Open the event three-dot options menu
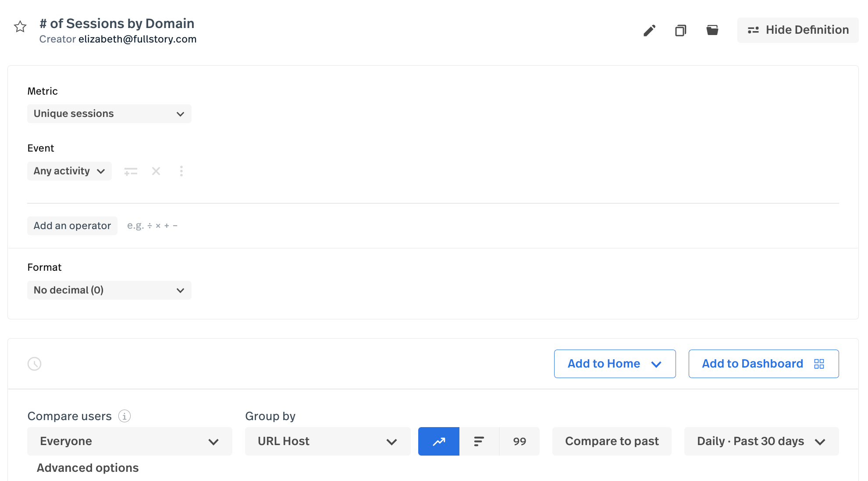 (181, 171)
